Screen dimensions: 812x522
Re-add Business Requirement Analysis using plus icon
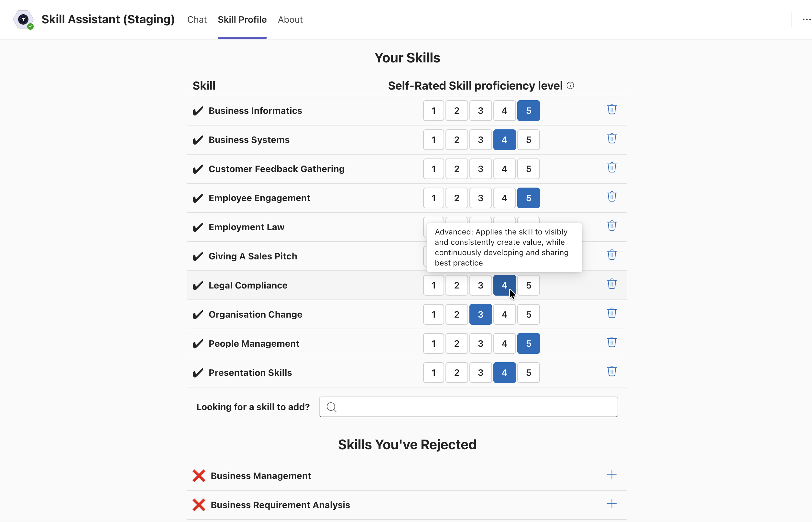point(611,504)
